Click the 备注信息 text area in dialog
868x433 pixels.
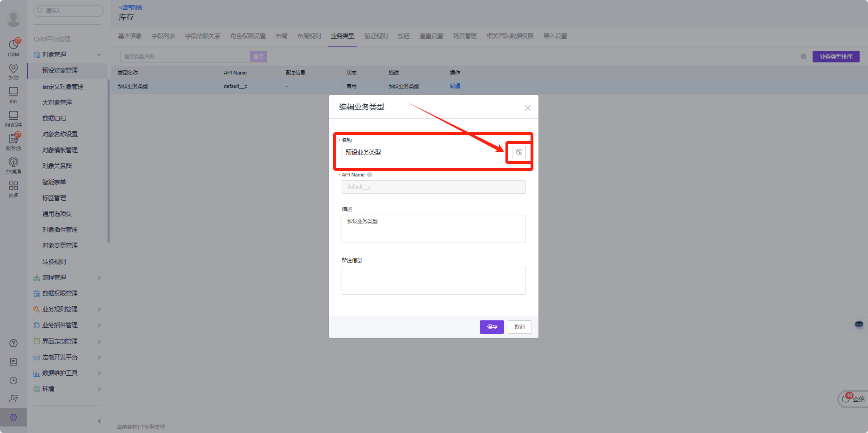click(434, 280)
